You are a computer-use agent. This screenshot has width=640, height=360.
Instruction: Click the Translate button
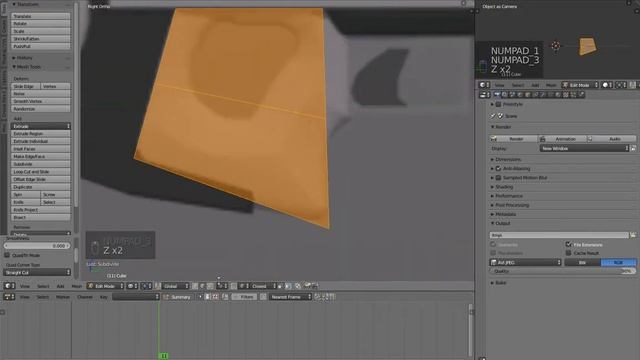[x=40, y=16]
